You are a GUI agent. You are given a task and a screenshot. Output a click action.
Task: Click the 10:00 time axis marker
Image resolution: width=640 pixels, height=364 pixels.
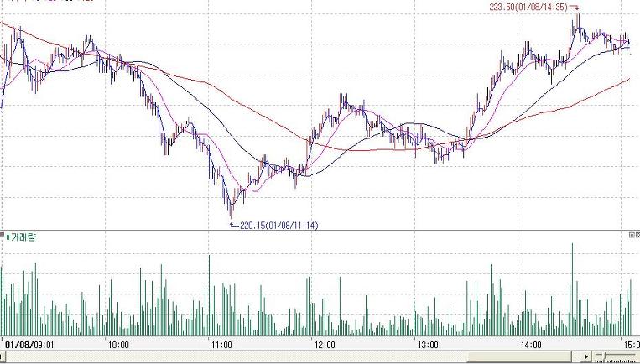click(x=117, y=344)
